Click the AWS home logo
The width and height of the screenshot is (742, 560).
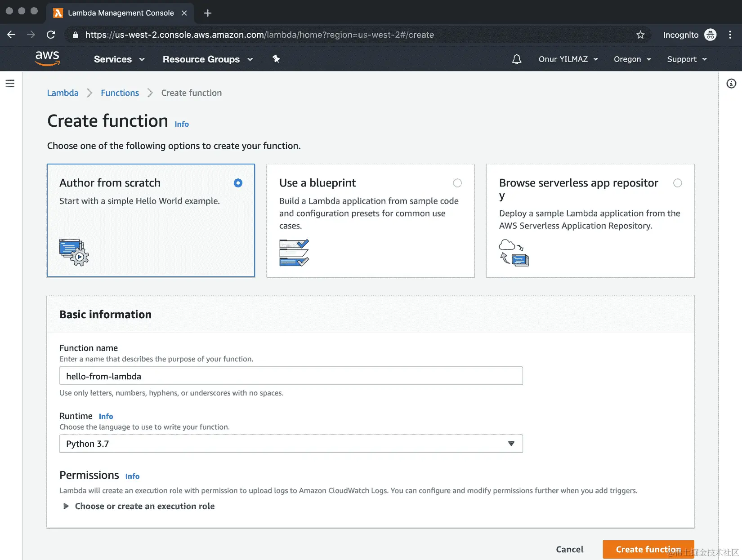[47, 58]
